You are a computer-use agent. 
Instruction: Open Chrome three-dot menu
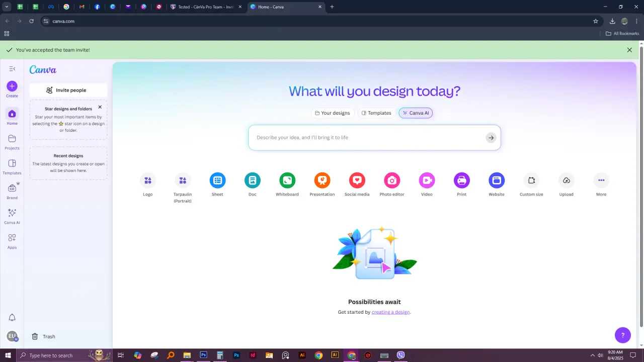[x=637, y=21]
